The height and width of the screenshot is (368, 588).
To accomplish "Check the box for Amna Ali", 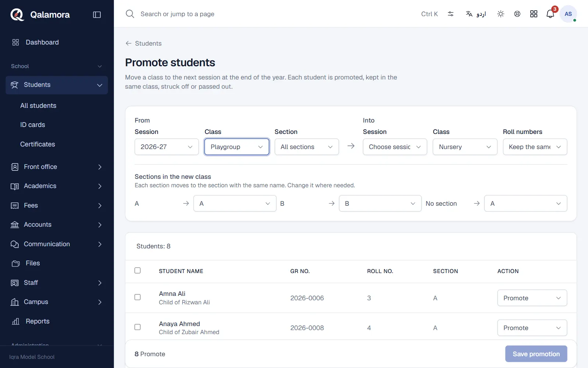I will [x=137, y=297].
